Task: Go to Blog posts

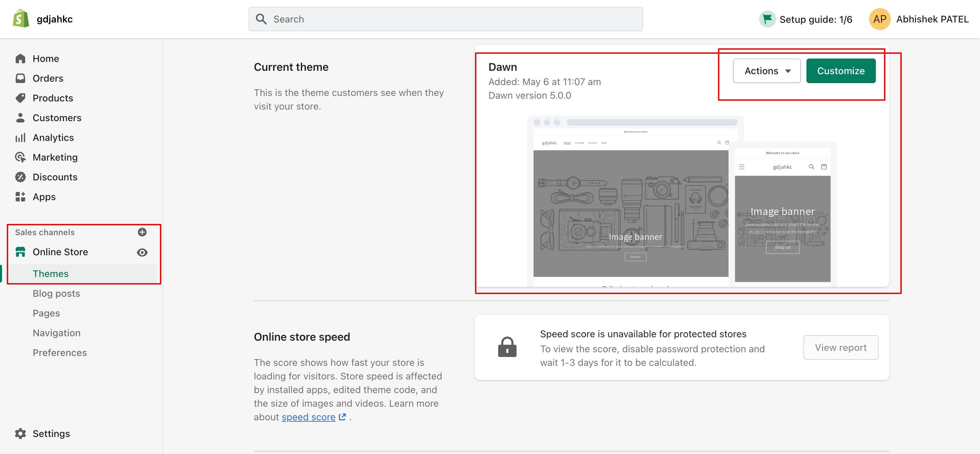Action: tap(56, 293)
